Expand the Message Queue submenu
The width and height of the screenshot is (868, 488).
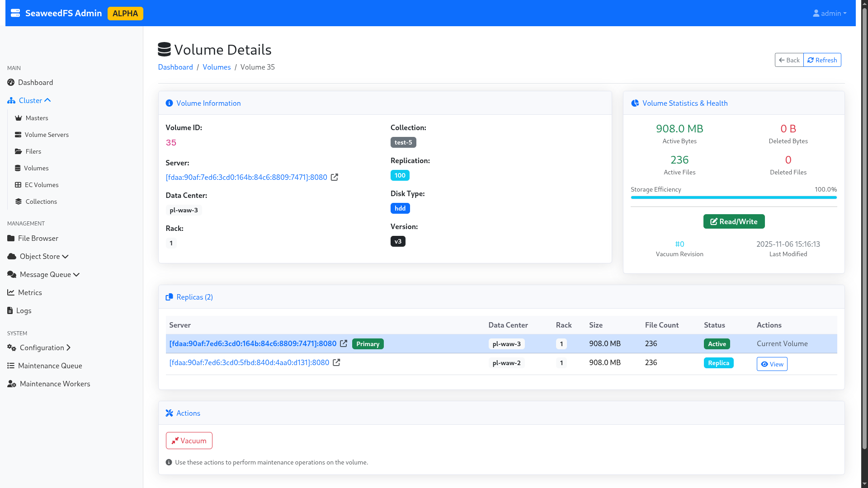click(43, 274)
